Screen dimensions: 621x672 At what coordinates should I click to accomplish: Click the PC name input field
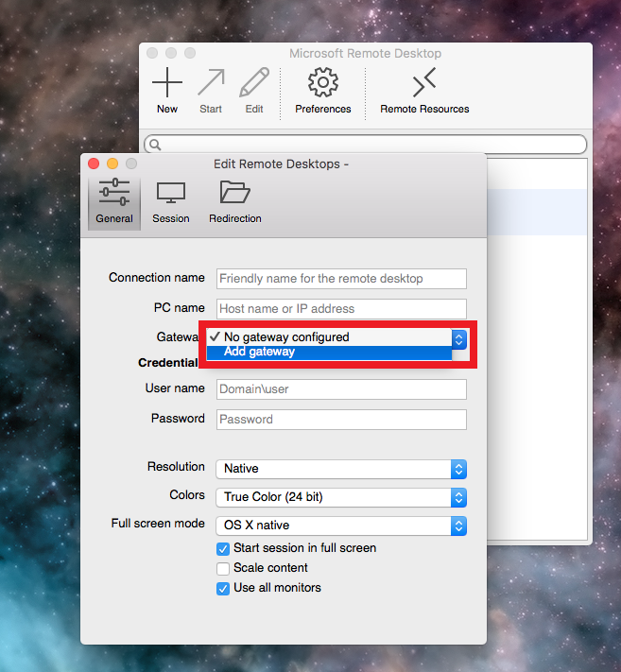pos(341,308)
